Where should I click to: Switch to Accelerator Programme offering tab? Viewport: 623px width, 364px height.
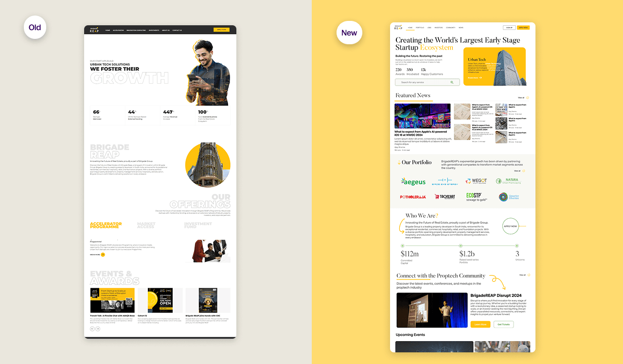[106, 225]
